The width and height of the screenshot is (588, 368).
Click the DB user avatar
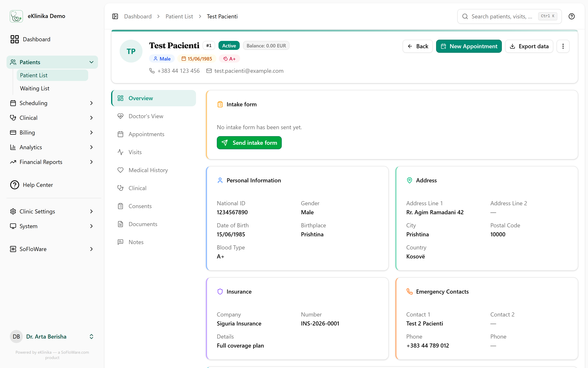(x=16, y=337)
